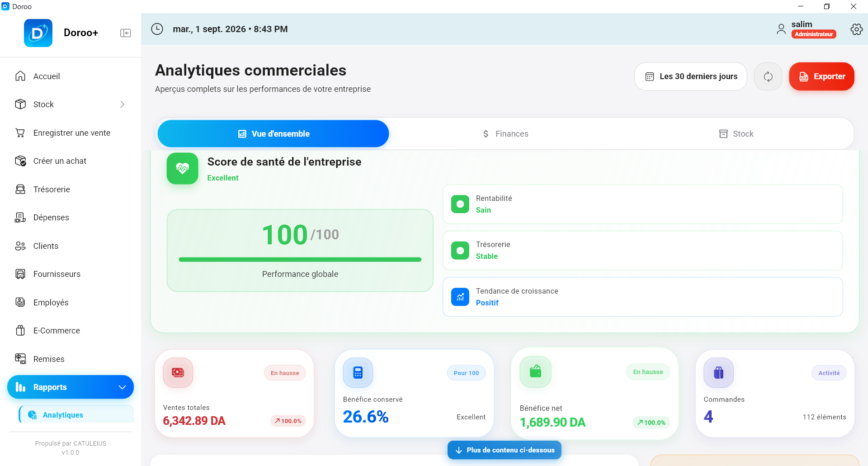The image size is (868, 466).
Task: Click the Excellent health status label
Action: tap(223, 178)
